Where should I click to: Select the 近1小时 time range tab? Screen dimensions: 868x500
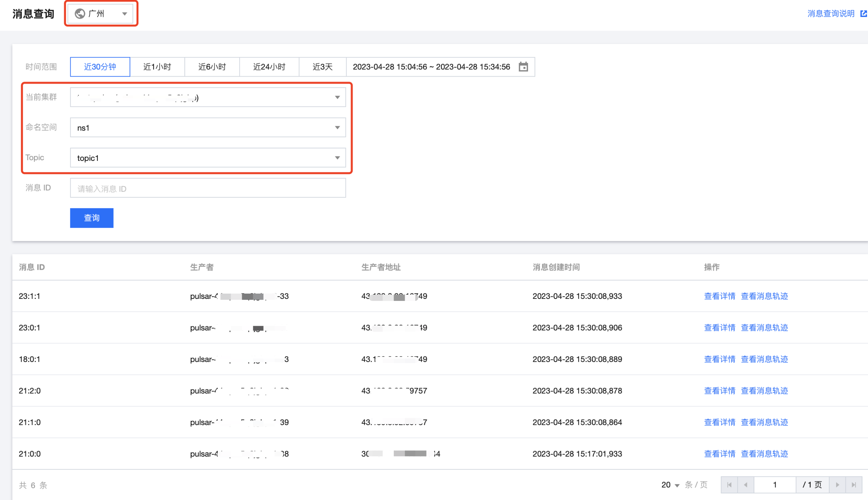pyautogui.click(x=157, y=67)
